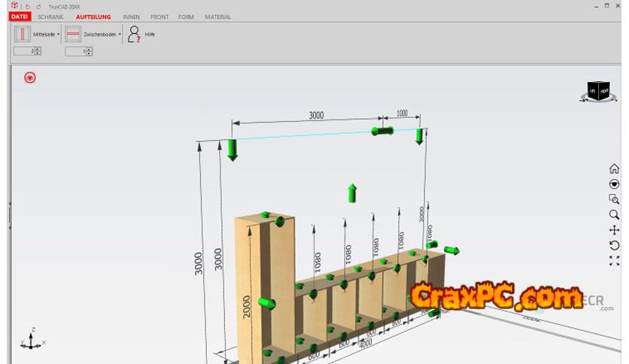
Task: Activate zoom window tool
Action: click(x=614, y=199)
